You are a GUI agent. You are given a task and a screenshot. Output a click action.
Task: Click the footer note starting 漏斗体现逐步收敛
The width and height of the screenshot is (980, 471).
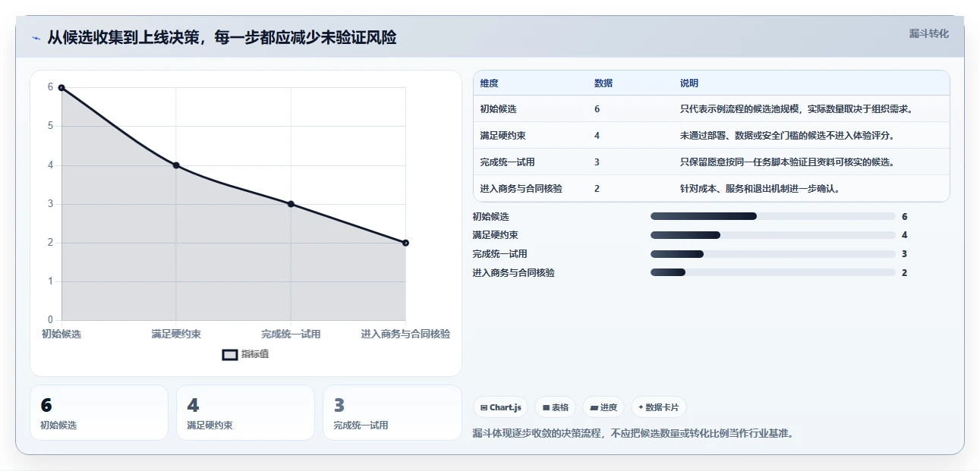(x=633, y=434)
